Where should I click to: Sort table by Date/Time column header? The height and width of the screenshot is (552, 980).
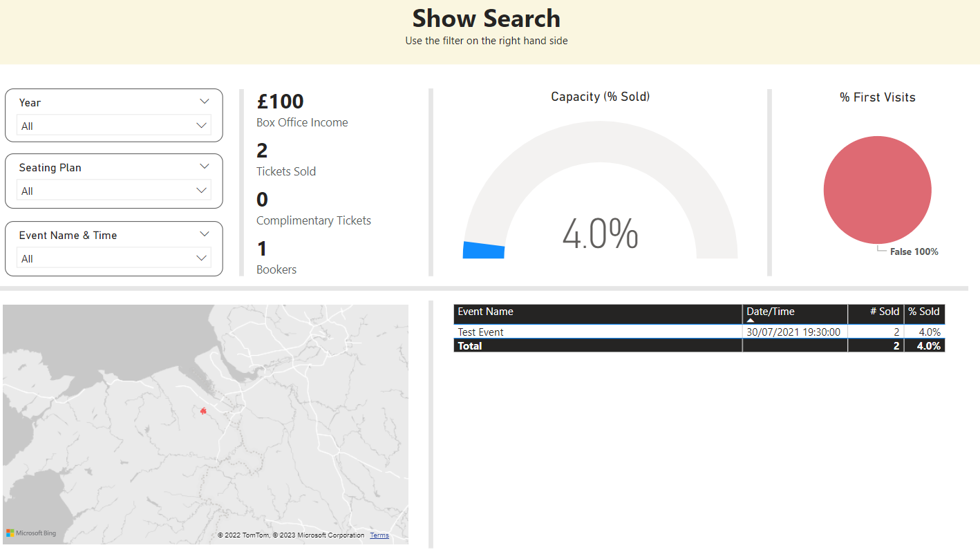pos(795,314)
